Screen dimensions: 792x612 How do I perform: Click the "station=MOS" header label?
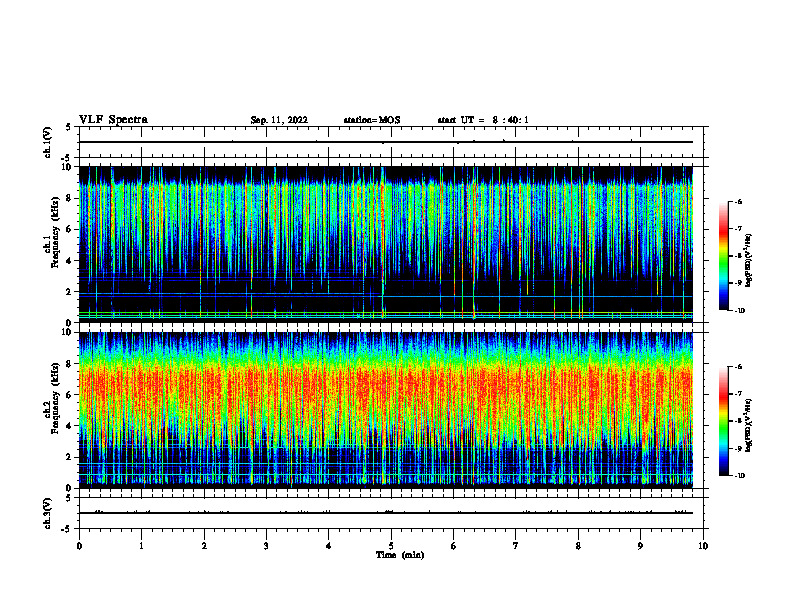pos(372,120)
